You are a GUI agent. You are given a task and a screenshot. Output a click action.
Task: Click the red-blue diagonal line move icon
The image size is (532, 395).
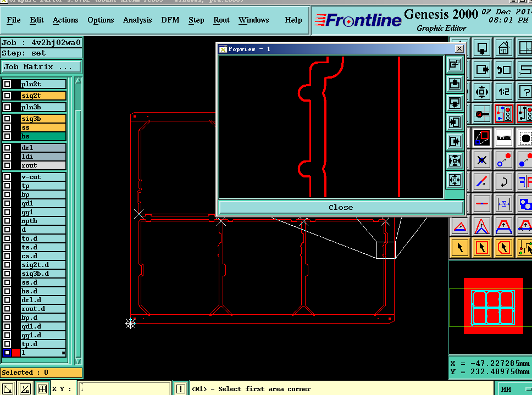482,182
